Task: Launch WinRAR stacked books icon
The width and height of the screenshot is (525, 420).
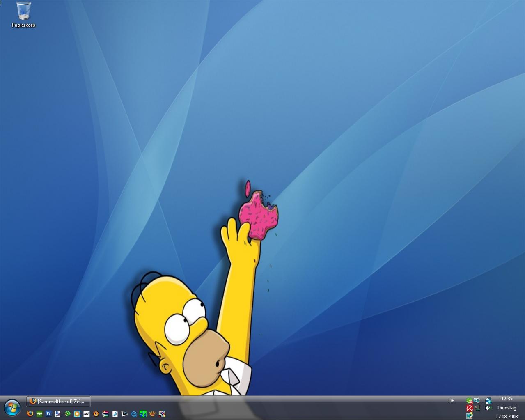Action: click(105, 414)
